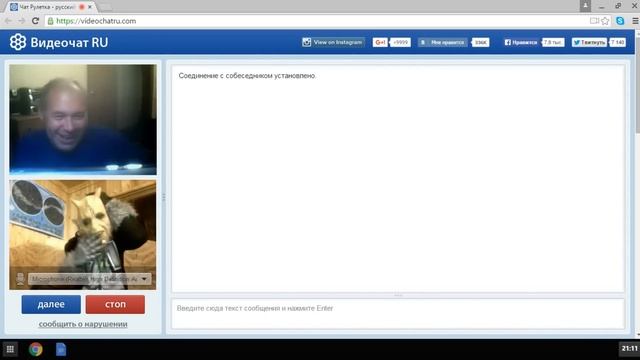Click the Skype extension icon

click(x=620, y=21)
